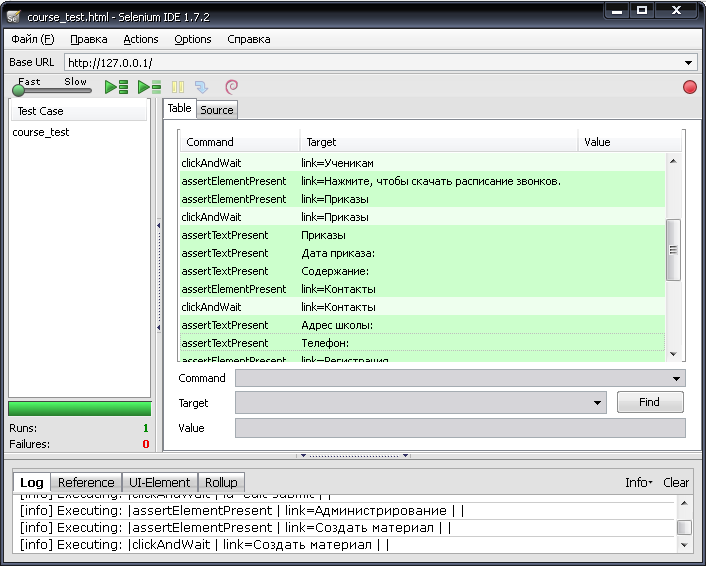Select the Table tab
The height and width of the screenshot is (566, 706).
point(180,109)
